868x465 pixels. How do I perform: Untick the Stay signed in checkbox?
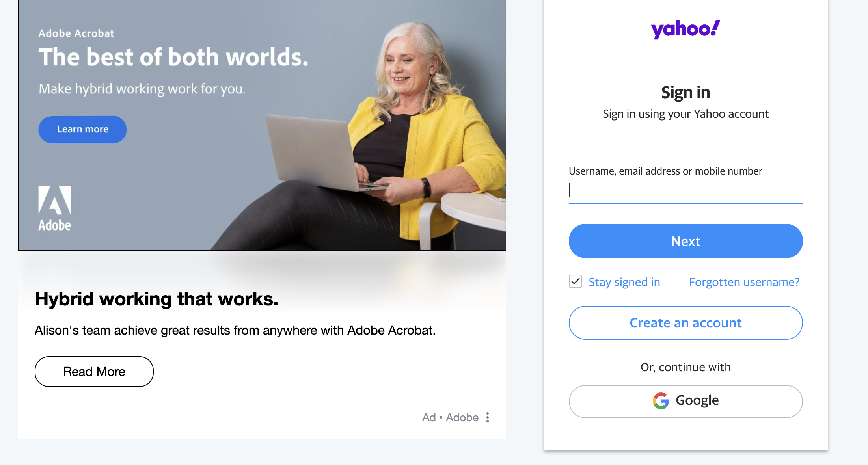pyautogui.click(x=576, y=282)
